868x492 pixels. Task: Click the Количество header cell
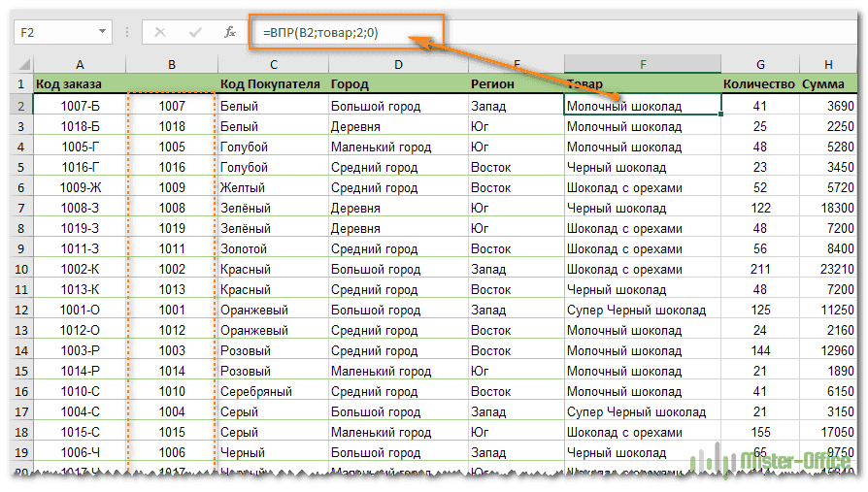pyautogui.click(x=759, y=84)
